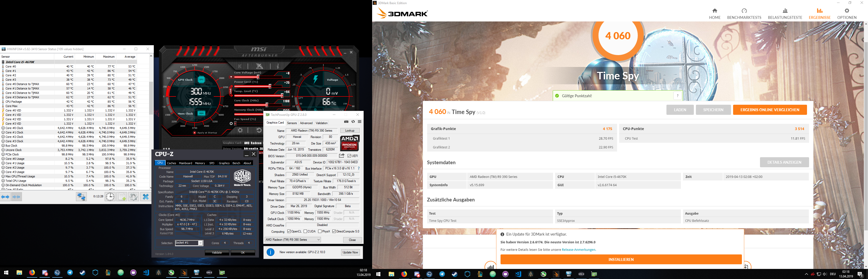
Task: Switch to the Sensors tab in GPU-Z
Action: [292, 123]
